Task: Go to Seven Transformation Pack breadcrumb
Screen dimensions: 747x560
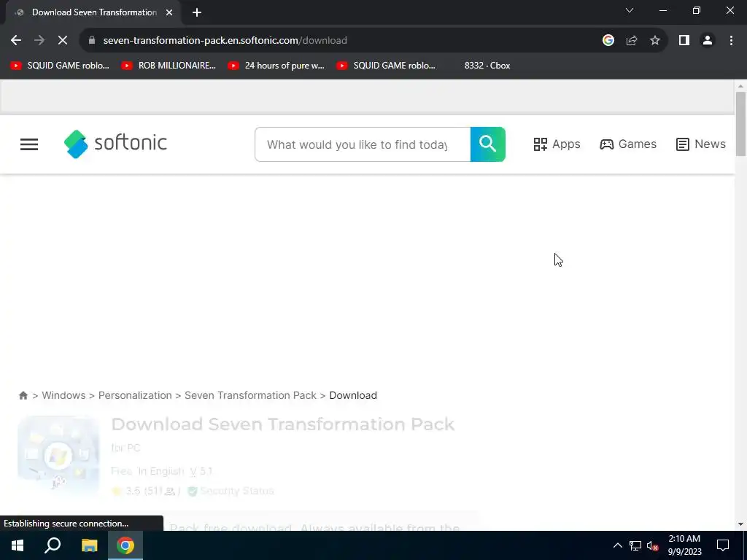Action: coord(250,396)
